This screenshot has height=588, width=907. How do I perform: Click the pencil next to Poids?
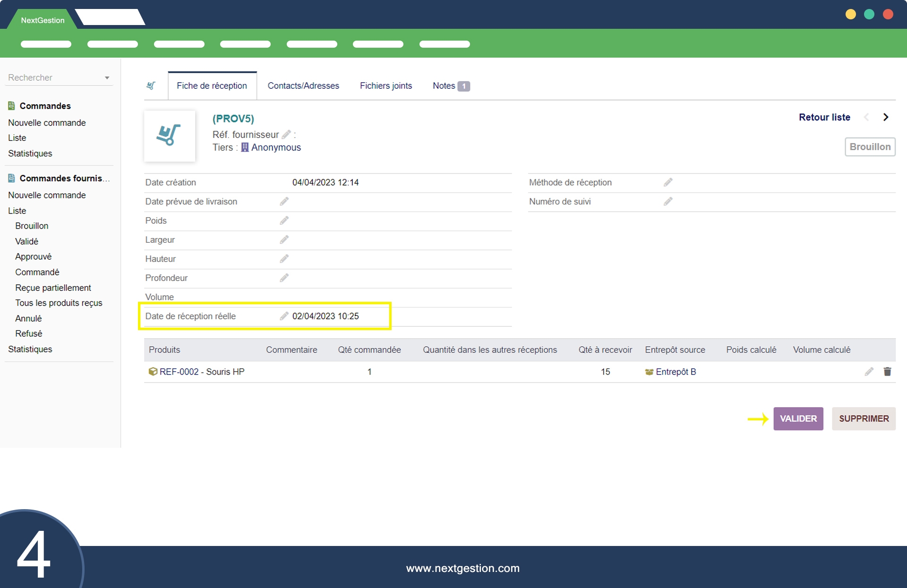pyautogui.click(x=284, y=221)
